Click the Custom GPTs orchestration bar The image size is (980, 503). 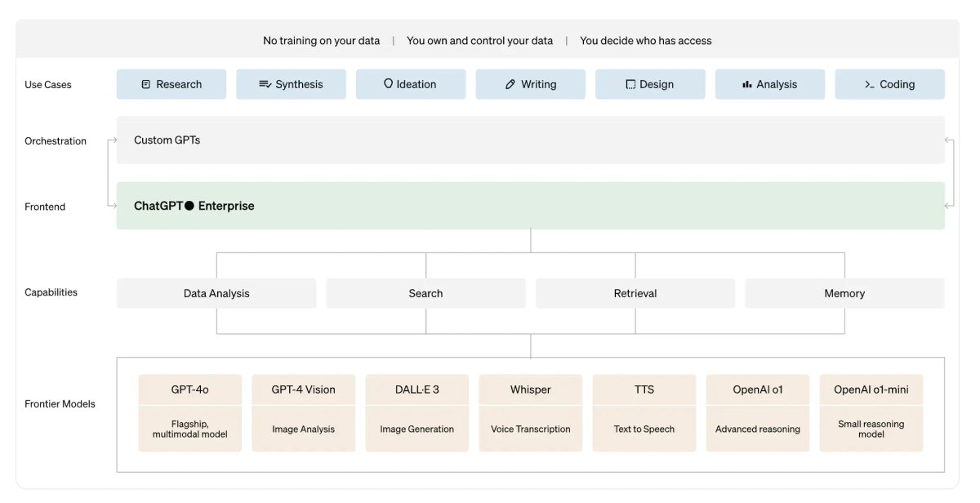click(531, 140)
